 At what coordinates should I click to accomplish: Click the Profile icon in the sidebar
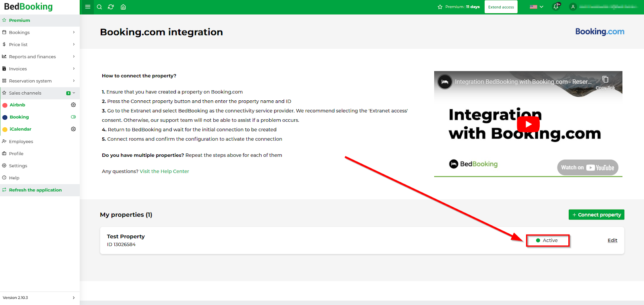pyautogui.click(x=4, y=154)
